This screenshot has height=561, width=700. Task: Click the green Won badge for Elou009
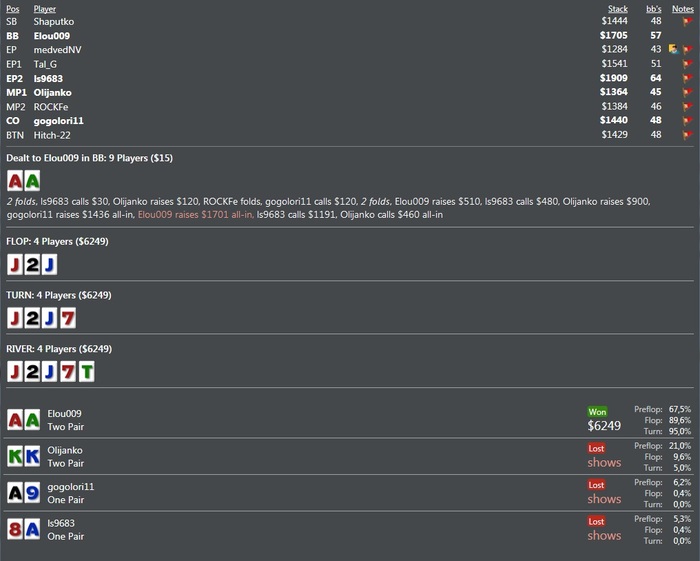pyautogui.click(x=597, y=412)
